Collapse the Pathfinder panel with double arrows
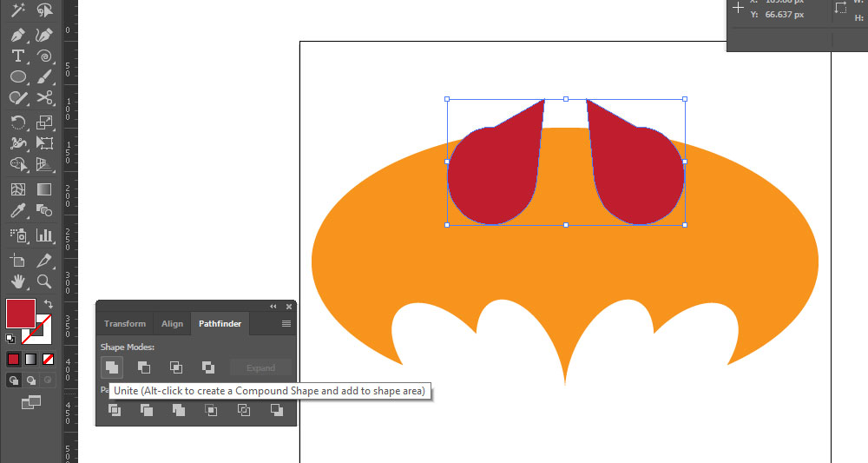 (273, 307)
